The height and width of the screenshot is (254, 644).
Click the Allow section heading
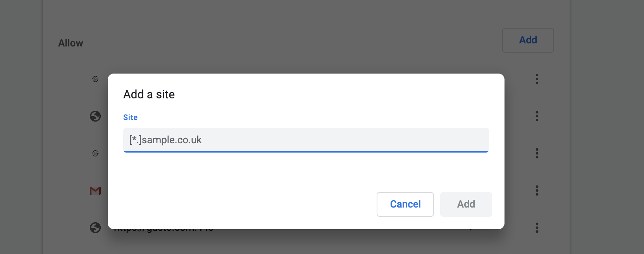pyautogui.click(x=71, y=43)
